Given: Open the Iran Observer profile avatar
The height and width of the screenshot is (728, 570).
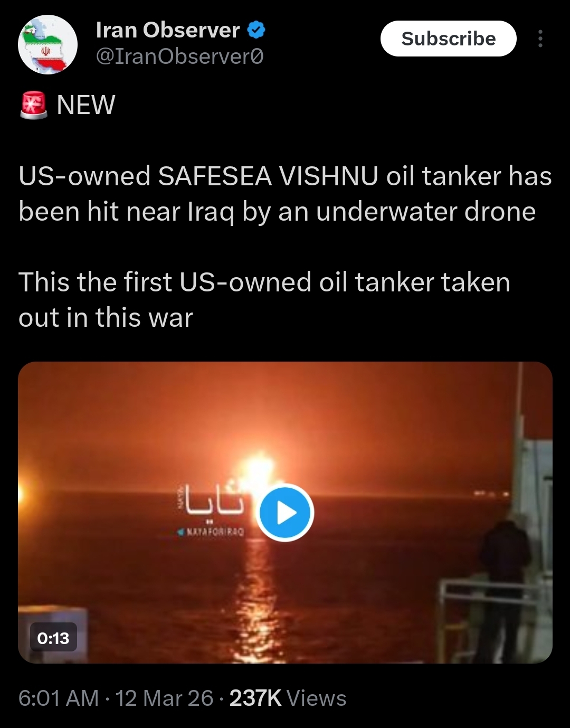Looking at the screenshot, I should 48,45.
